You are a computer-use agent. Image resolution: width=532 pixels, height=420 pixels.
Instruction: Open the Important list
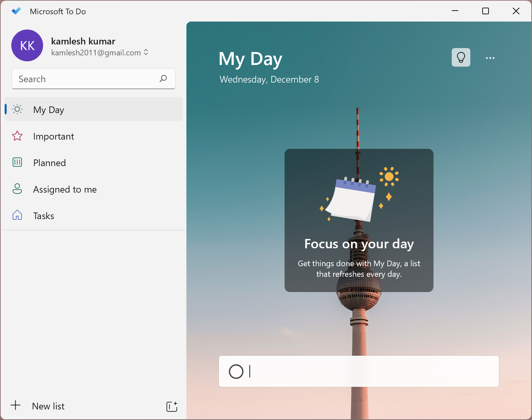pos(94,136)
